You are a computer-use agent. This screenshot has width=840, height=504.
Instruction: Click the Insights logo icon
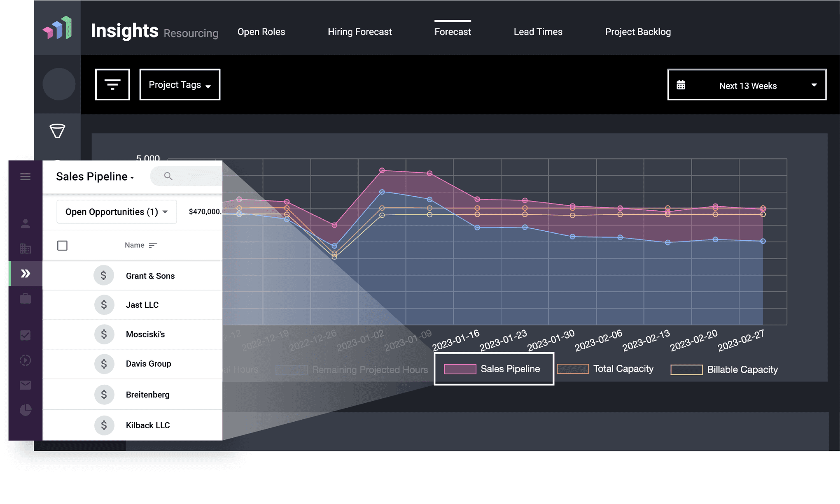coord(57,28)
